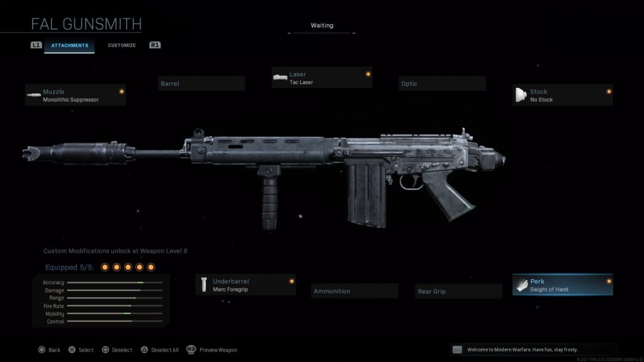644x362 pixels.
Task: Toggle the Muzzle slot equipped indicator
Action: (121, 92)
